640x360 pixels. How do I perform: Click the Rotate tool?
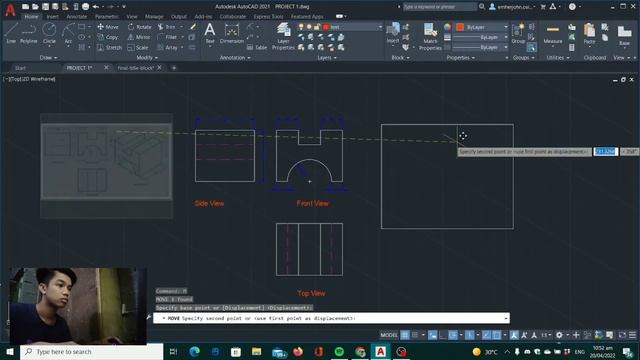click(x=140, y=27)
